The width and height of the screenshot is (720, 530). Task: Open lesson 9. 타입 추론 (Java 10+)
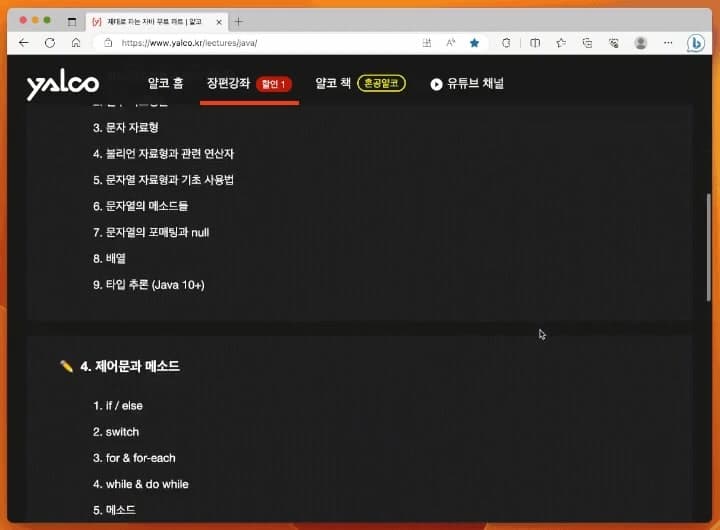coord(149,285)
